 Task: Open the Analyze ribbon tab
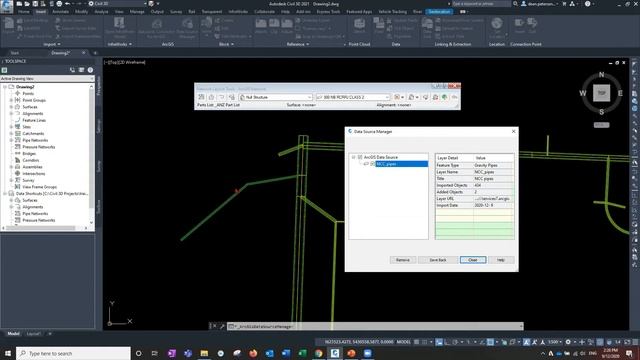[x=101, y=12]
